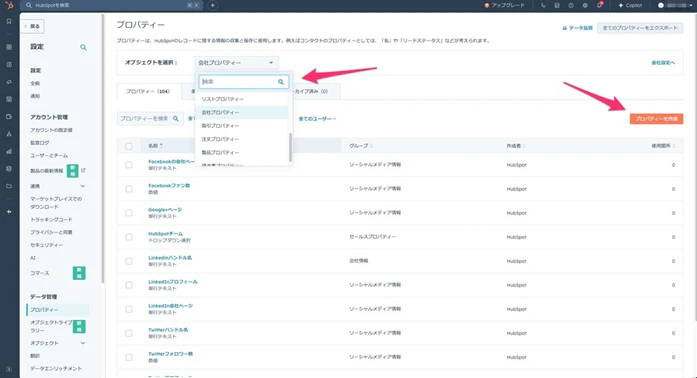Open 監査ログ in settings sidebar
The image size is (697, 378).
[40, 143]
